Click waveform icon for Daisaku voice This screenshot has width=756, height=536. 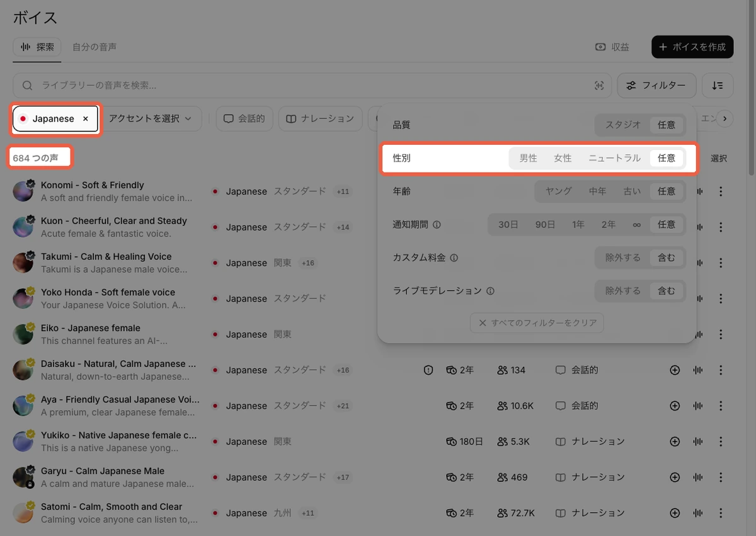(697, 370)
